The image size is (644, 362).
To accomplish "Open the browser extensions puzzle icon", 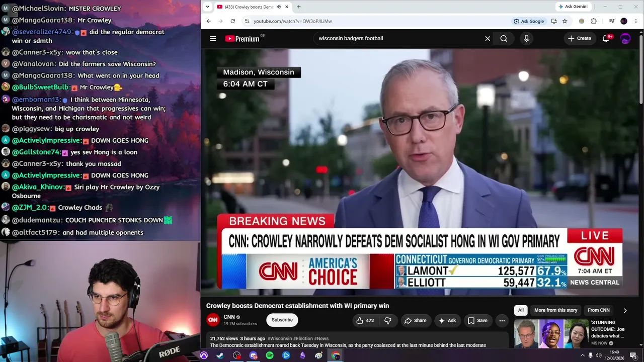I will (594, 21).
